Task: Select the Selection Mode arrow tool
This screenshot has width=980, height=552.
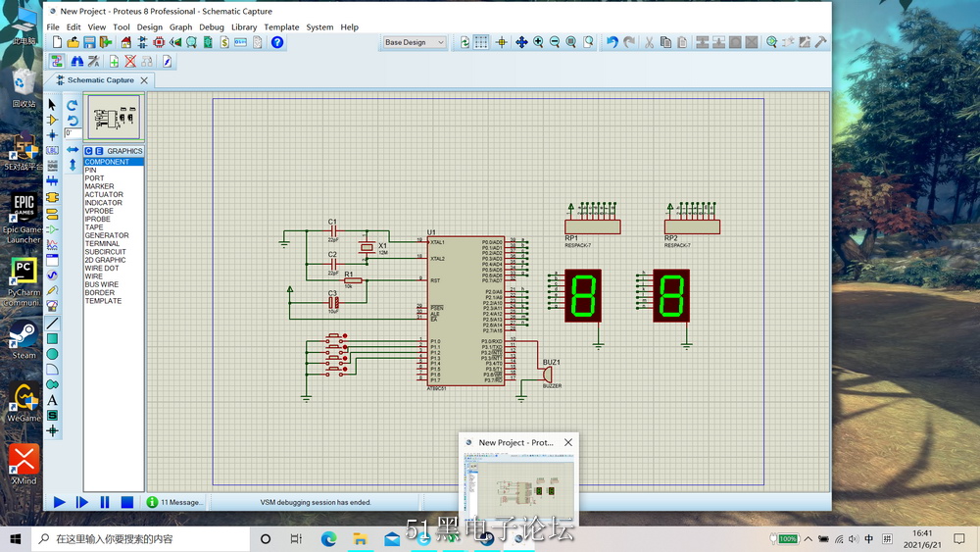Action: pos(52,104)
